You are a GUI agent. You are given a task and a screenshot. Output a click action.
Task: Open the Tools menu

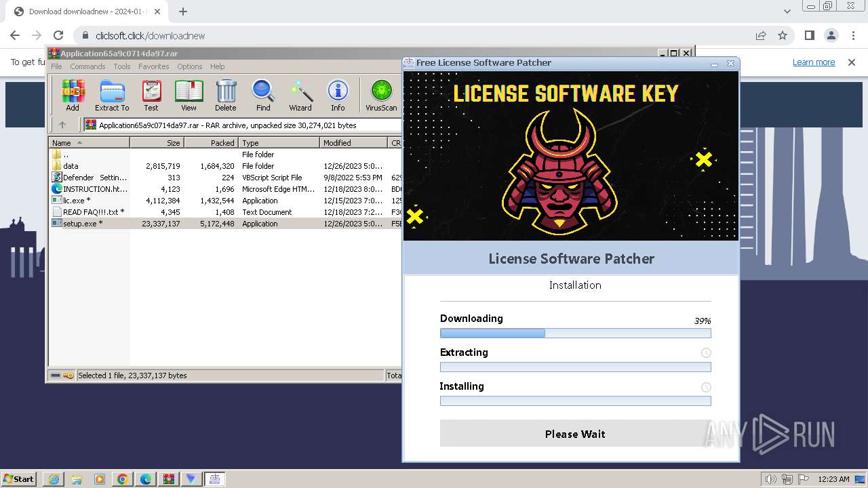coord(122,66)
